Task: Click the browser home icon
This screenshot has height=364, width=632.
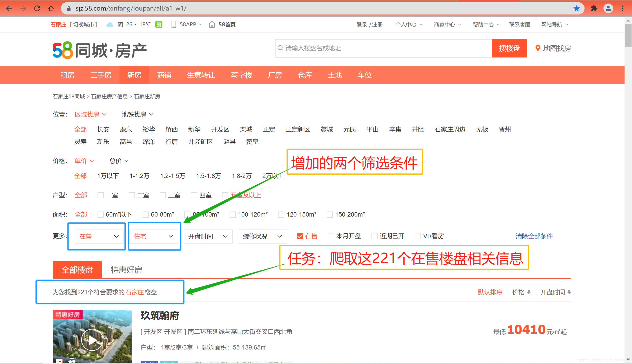Action: (51, 8)
